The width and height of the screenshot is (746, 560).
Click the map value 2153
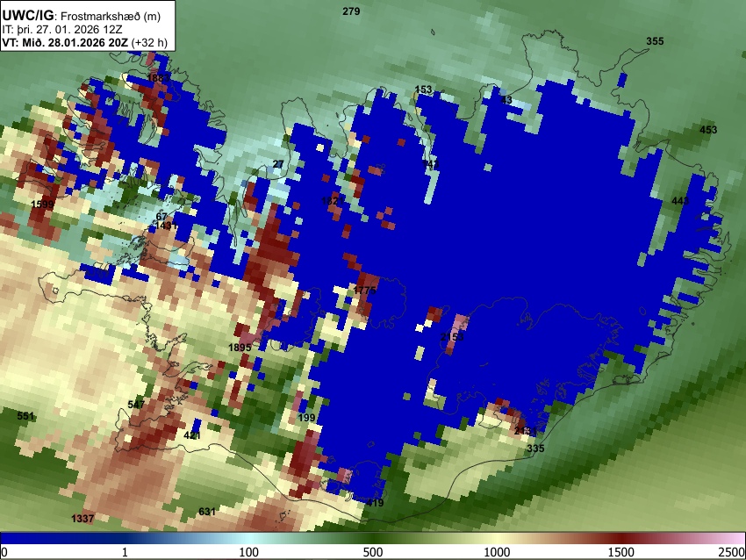pos(451,337)
